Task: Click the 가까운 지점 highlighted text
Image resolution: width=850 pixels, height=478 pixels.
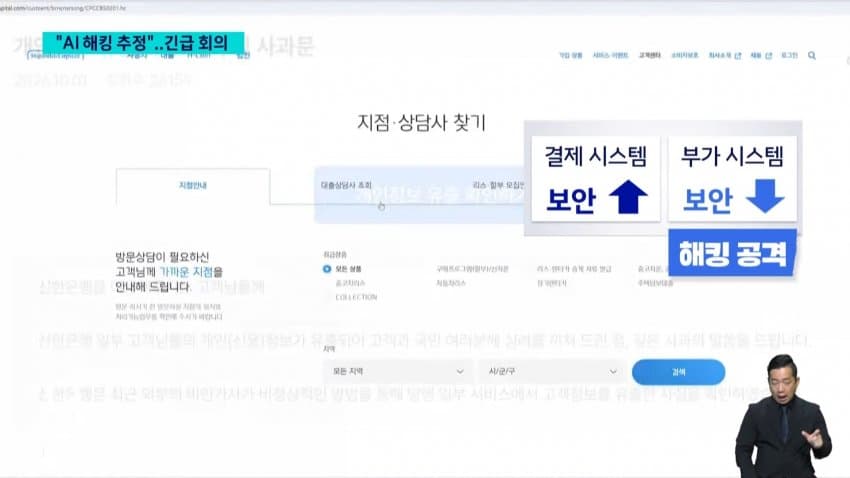Action: click(x=186, y=272)
